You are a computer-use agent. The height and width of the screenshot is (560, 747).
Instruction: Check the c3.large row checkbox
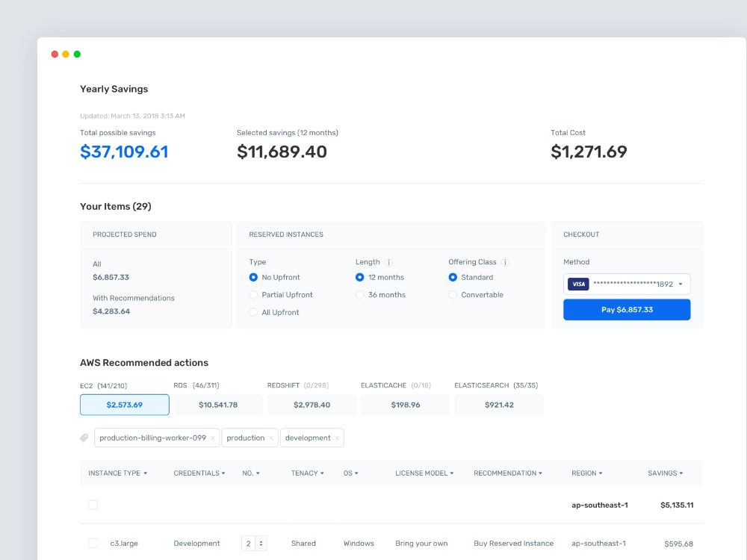pos(93,544)
